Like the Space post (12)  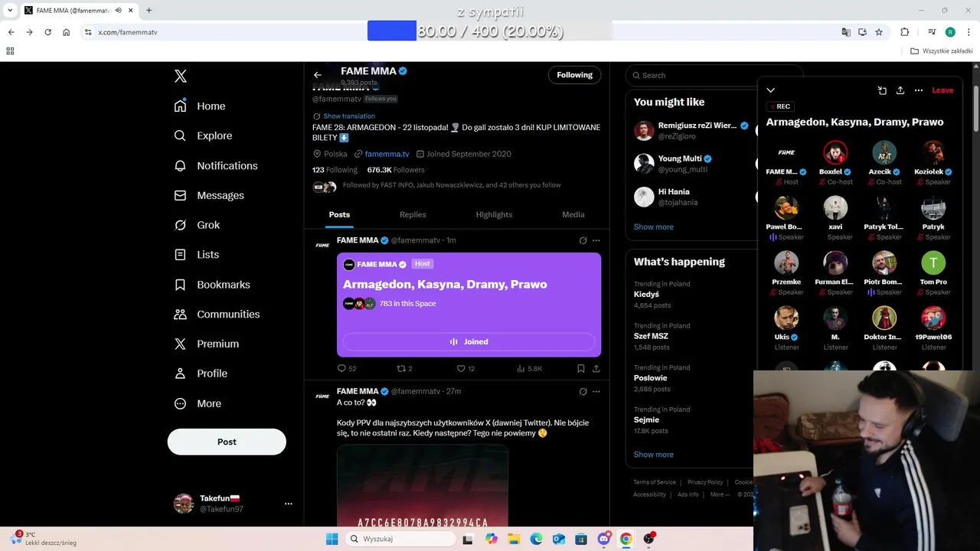[465, 368]
